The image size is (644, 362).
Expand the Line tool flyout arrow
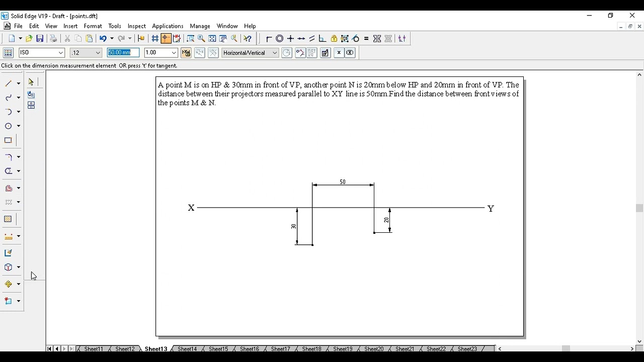click(19, 83)
